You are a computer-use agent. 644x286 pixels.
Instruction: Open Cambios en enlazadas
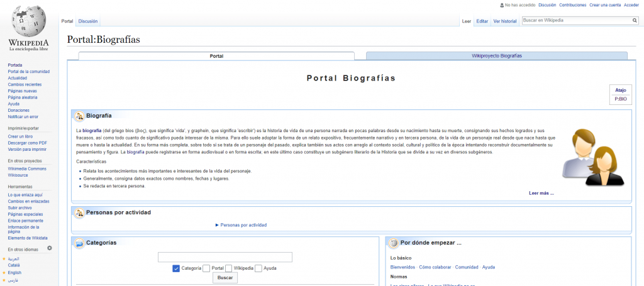pos(28,202)
